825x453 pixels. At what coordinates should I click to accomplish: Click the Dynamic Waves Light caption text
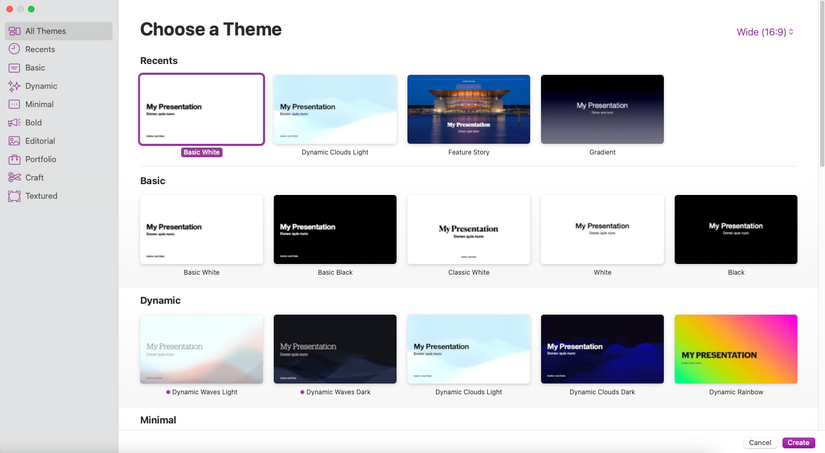coord(205,392)
